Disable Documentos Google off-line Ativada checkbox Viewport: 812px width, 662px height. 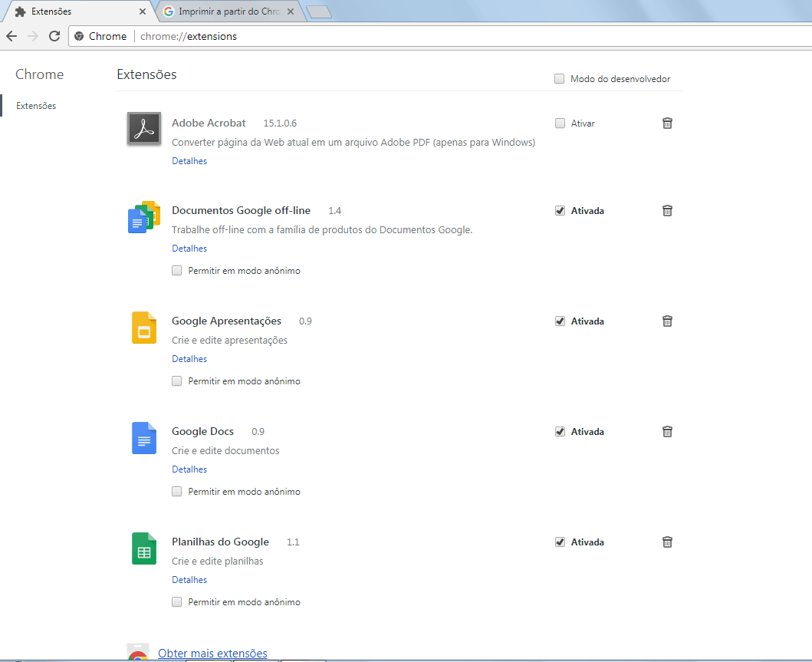coord(560,211)
